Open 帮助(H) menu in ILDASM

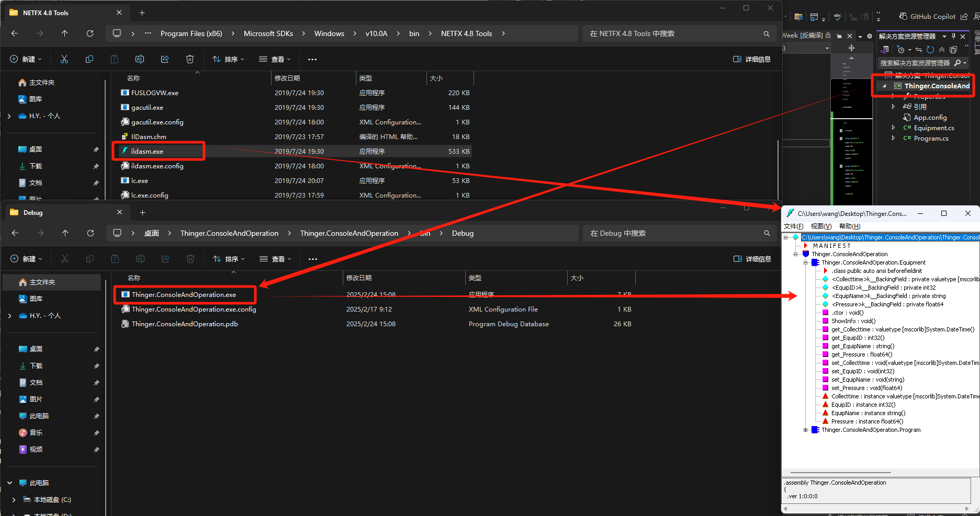pos(849,226)
